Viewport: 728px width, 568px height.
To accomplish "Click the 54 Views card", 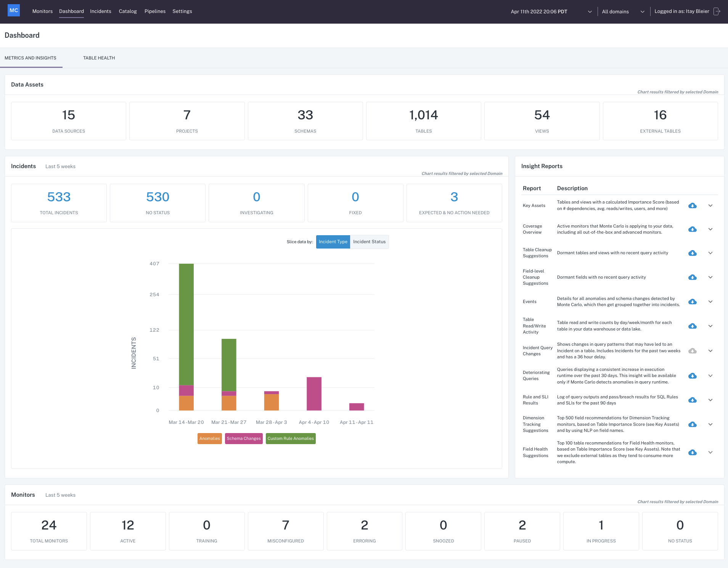I will point(542,121).
